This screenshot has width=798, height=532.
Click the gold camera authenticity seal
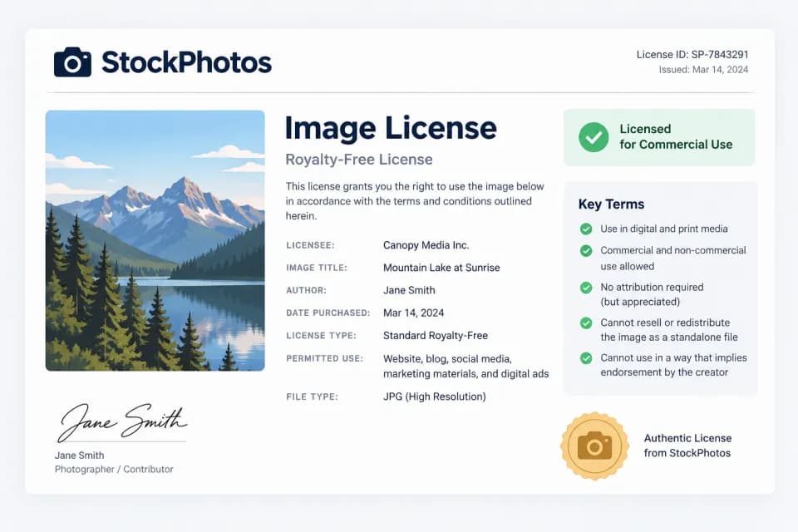594,446
